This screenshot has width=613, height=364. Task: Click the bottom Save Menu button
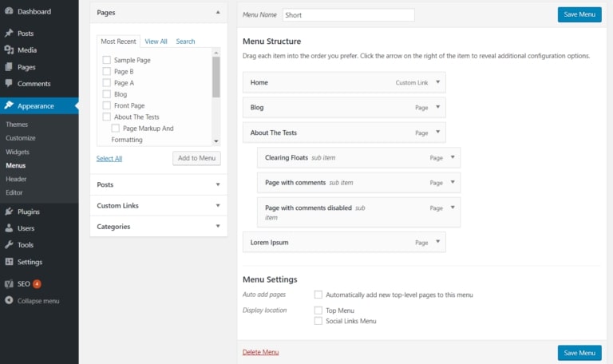[579, 353]
